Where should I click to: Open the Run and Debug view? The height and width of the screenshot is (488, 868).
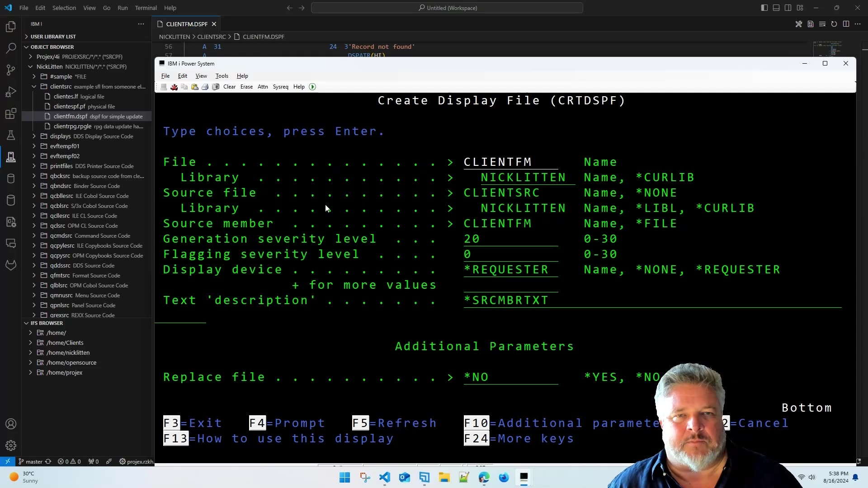(x=10, y=92)
